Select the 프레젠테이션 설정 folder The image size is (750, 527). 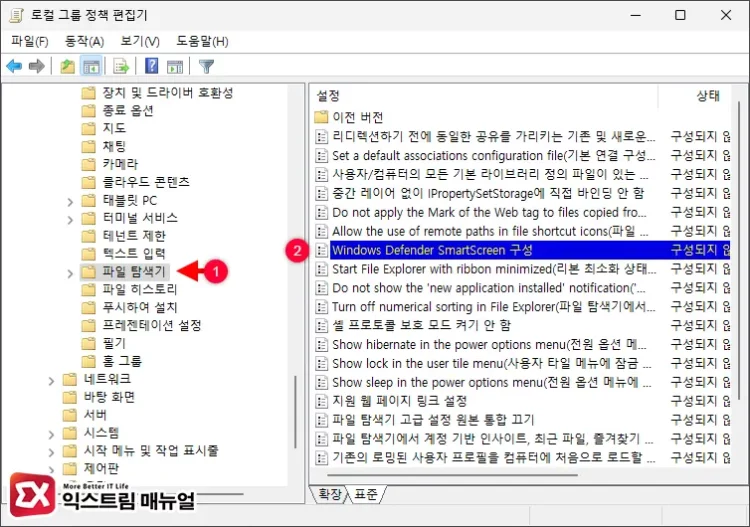152,325
